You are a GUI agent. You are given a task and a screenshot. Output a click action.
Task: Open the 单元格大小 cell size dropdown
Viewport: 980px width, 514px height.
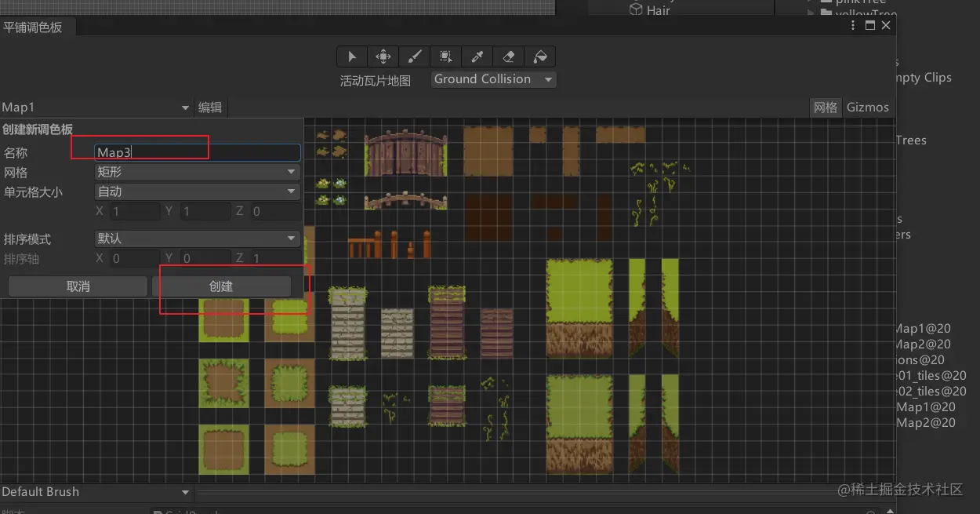[198, 191]
